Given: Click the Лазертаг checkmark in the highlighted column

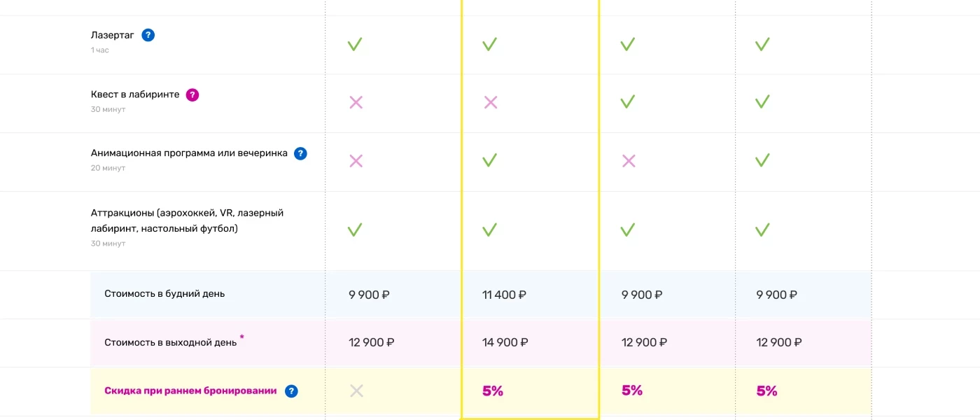Looking at the screenshot, I should click(489, 45).
